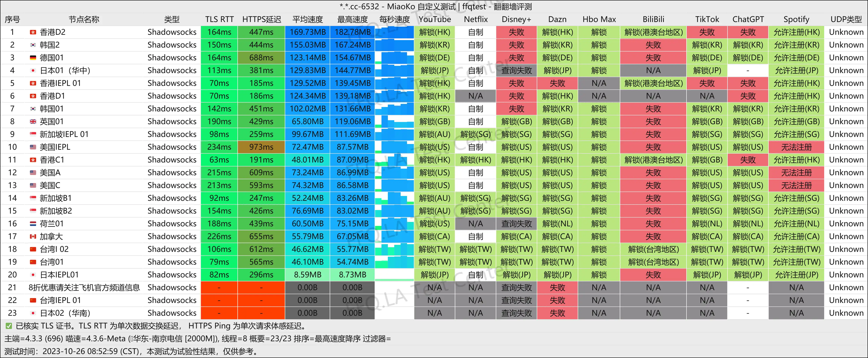Click the Canadian flag beside 加拿大
The height and width of the screenshot is (358, 868).
point(33,236)
